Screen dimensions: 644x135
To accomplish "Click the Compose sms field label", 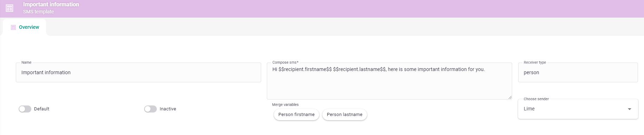I will 285,62.
